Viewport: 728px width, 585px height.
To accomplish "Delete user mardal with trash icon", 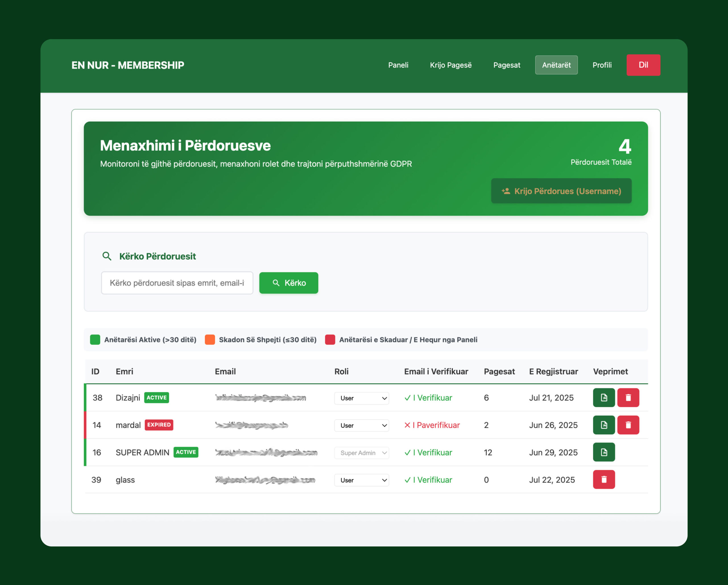I will point(628,425).
